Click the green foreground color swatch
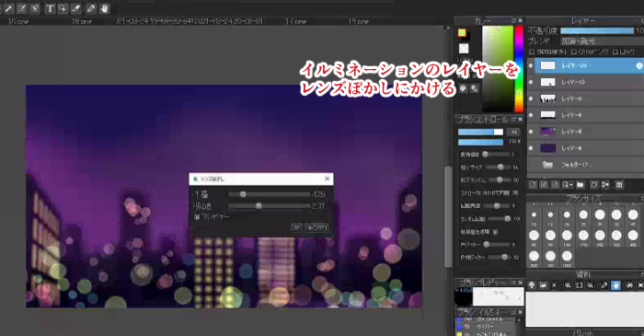Screen dimensions: 644x336 coord(462,33)
